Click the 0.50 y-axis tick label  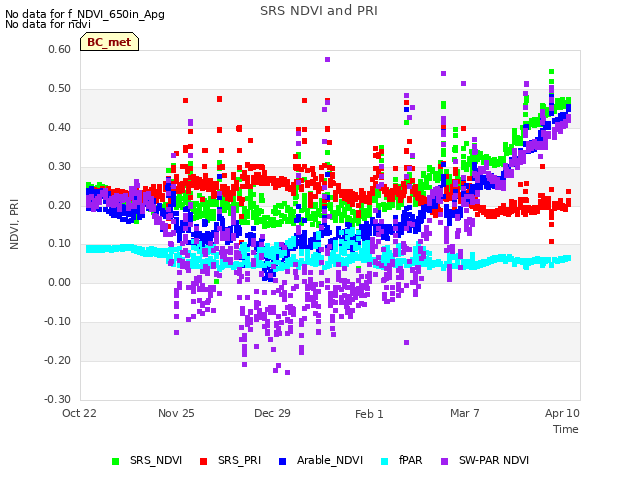[x=60, y=89]
